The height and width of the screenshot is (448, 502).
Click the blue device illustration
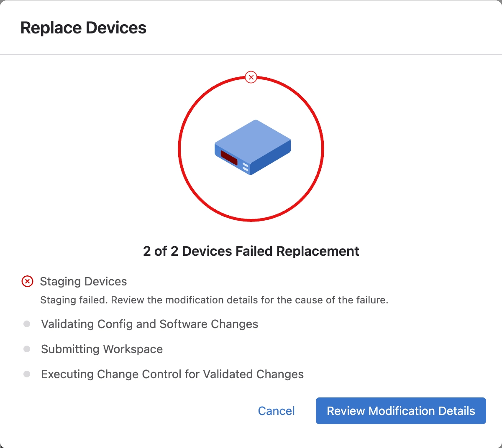point(253,148)
